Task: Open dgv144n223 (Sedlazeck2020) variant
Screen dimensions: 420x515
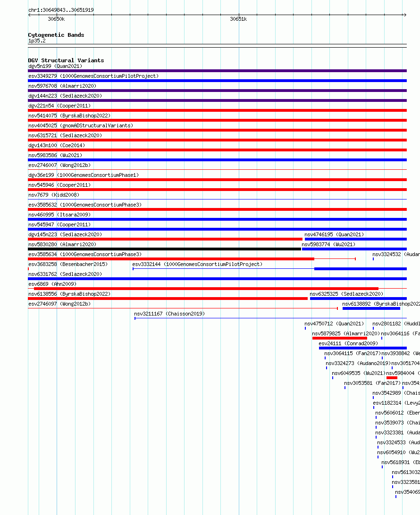Action: click(65, 96)
